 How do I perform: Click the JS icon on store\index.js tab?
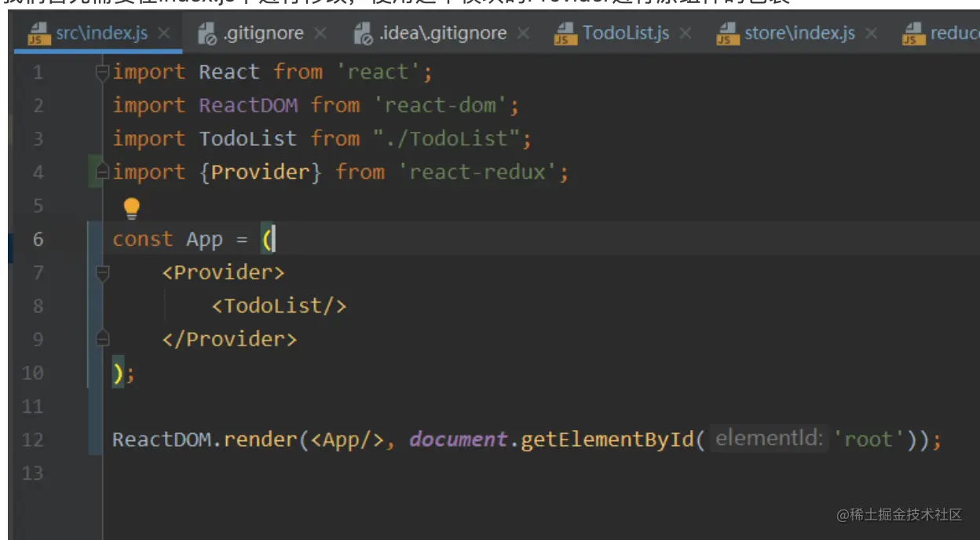coord(728,34)
